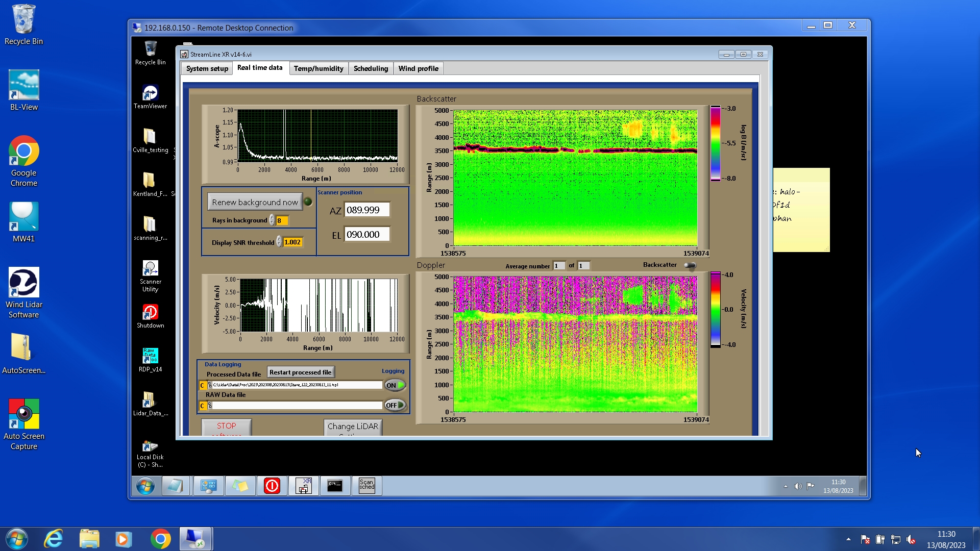Open Scan sched in remote taskbar

click(366, 486)
